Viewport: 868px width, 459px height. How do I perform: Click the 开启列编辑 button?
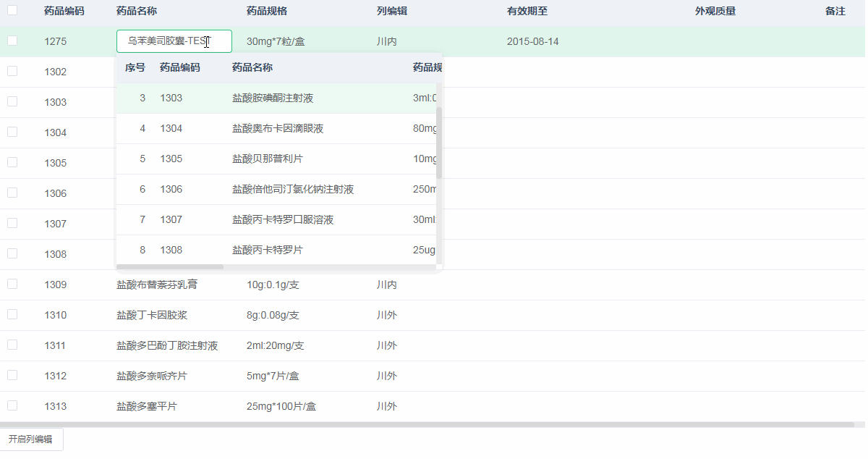[x=31, y=439]
